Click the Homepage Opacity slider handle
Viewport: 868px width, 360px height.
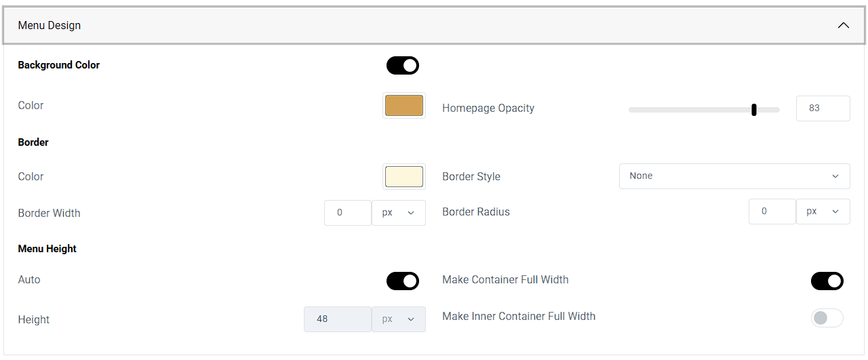754,110
